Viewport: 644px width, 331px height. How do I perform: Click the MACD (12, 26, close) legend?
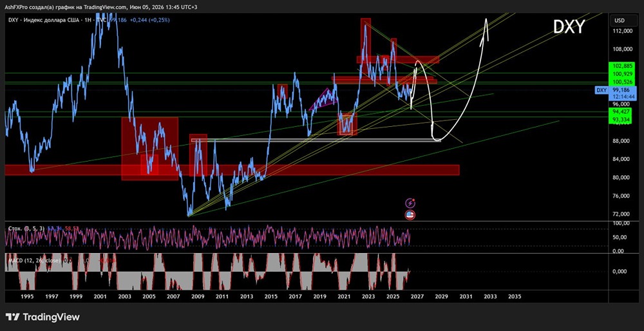(33, 260)
